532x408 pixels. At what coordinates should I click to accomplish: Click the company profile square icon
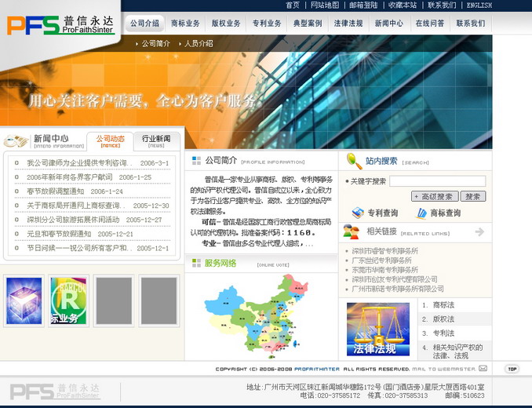coord(196,160)
